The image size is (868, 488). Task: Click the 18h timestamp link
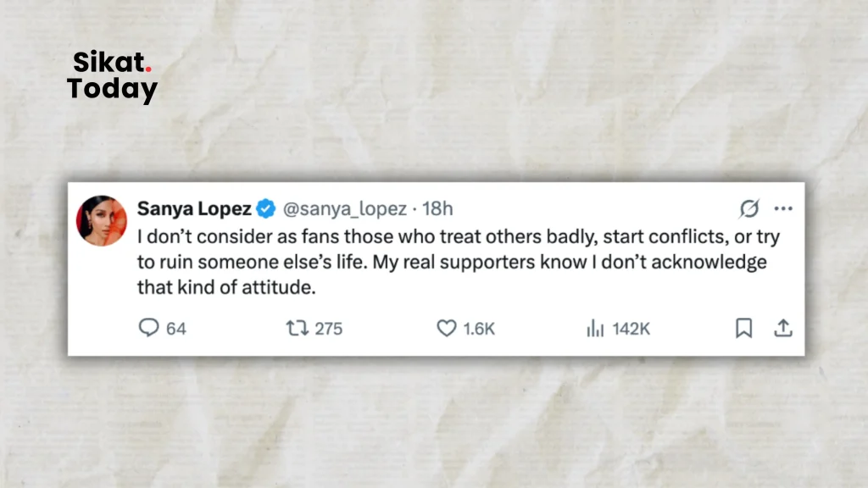tap(437, 208)
